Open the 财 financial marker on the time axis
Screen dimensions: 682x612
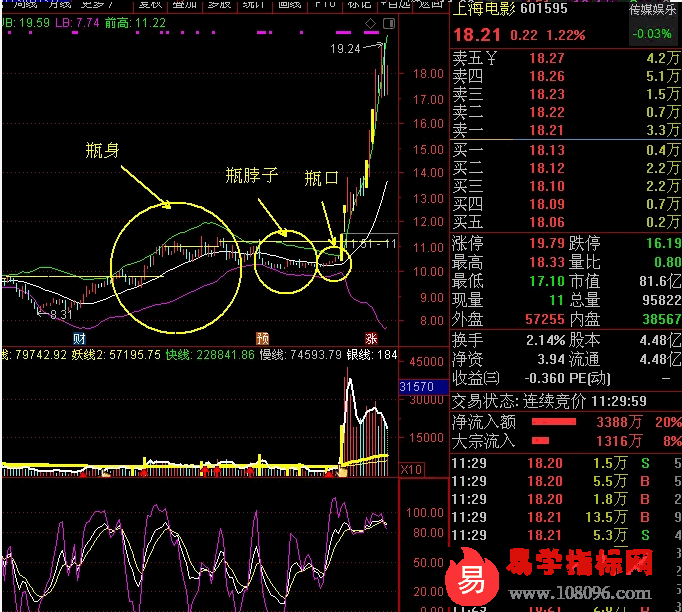coord(79,338)
